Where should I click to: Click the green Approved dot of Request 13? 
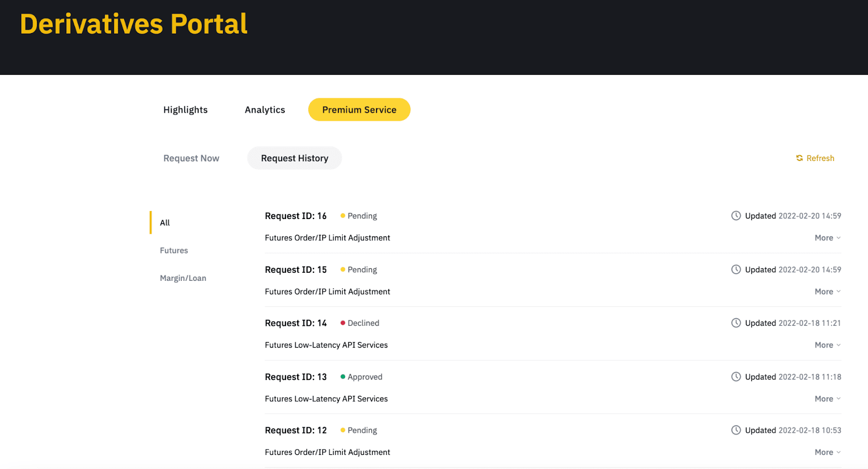tap(343, 377)
